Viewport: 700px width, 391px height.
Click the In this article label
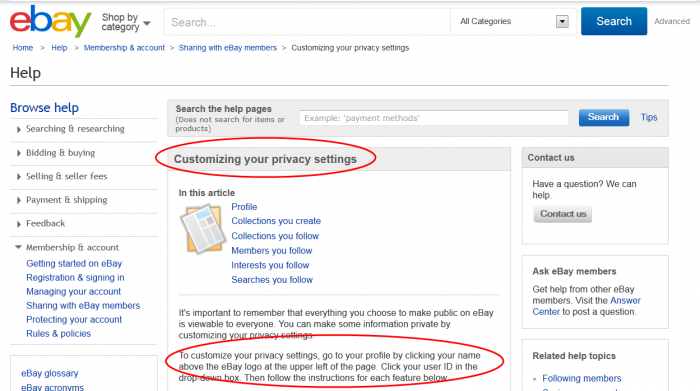click(x=207, y=193)
